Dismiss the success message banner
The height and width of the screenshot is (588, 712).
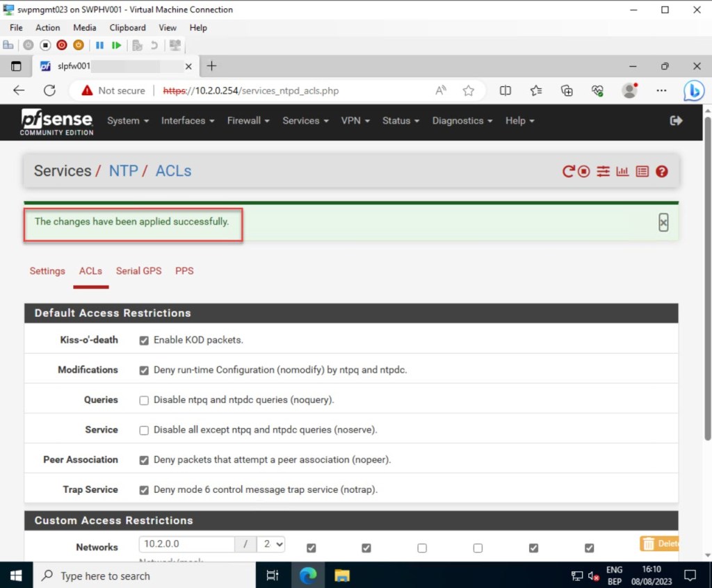[663, 222]
